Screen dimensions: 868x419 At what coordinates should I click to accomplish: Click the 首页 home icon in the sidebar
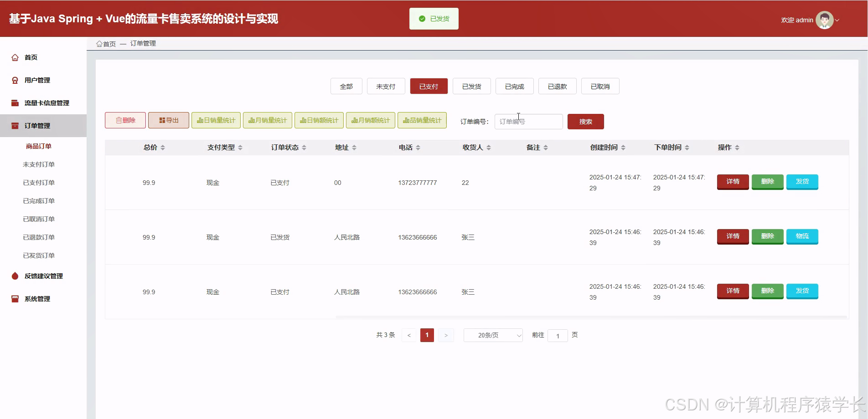[x=14, y=57]
